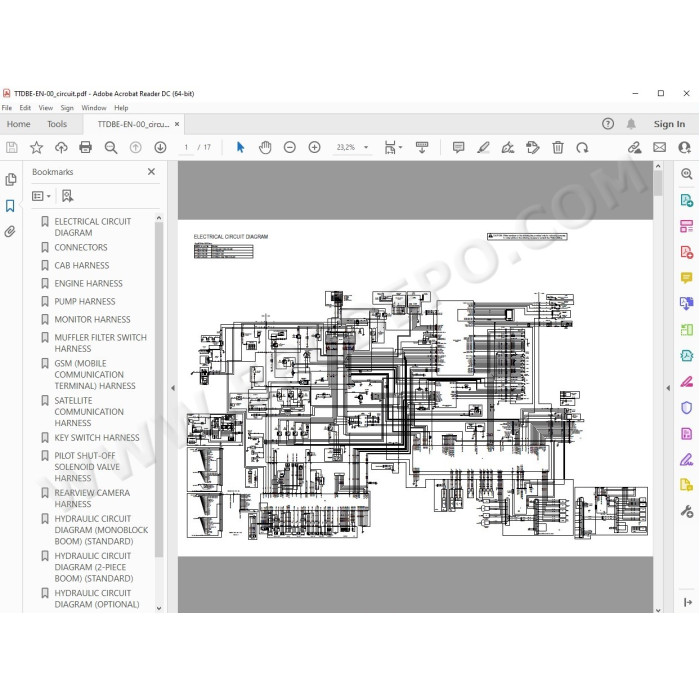This screenshot has height=700, width=700.
Task: Open find text magnifier in toolbar
Action: (x=110, y=147)
